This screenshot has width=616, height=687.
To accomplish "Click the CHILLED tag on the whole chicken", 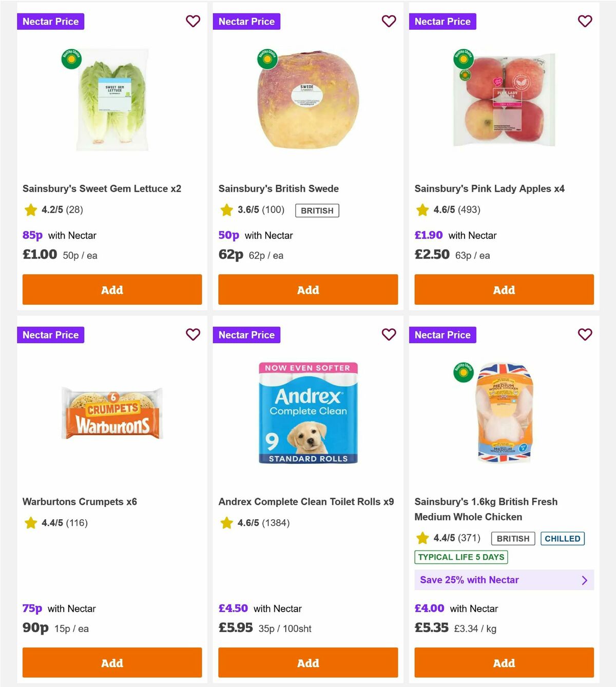I will coord(563,539).
